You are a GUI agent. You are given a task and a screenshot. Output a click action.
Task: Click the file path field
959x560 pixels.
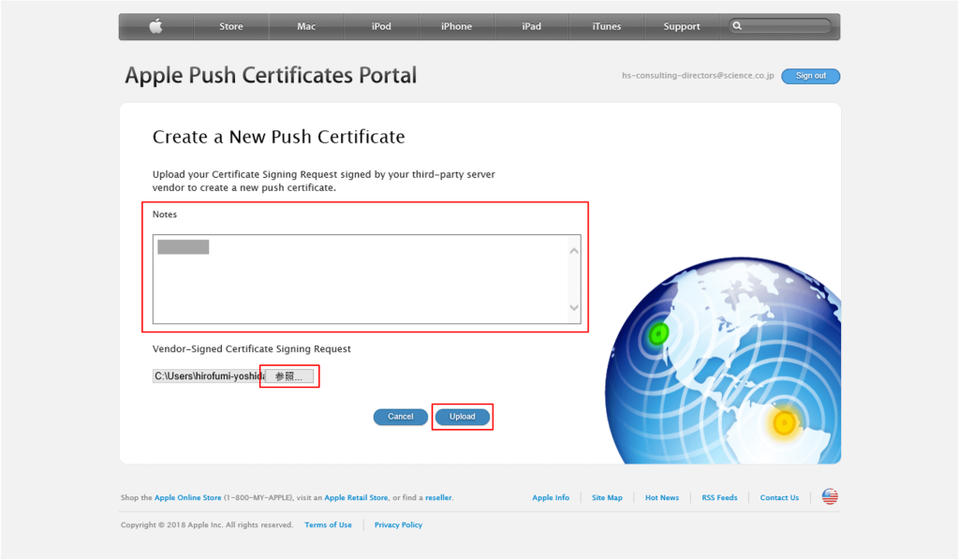click(209, 376)
